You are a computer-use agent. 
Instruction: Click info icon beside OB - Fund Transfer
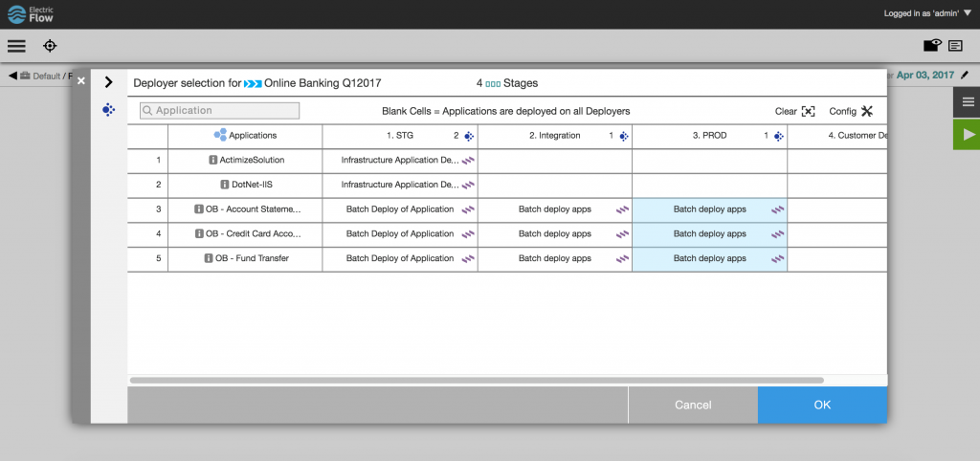pos(209,258)
